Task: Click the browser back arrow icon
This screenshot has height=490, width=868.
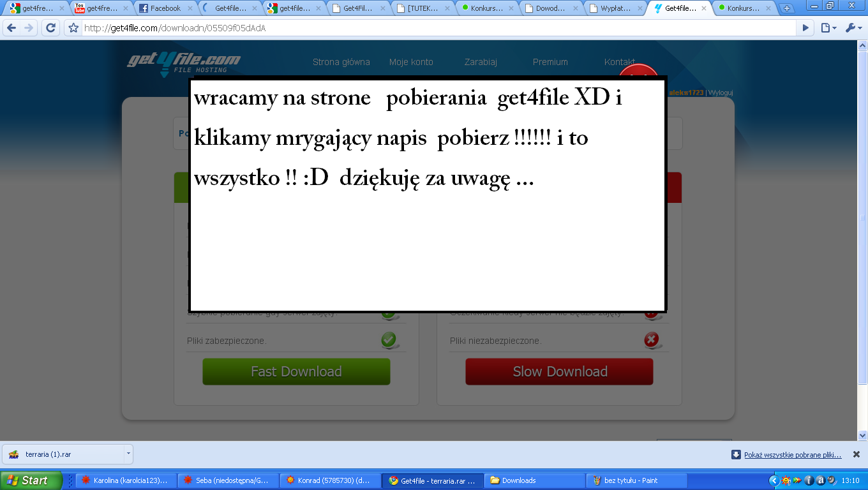Action: (x=11, y=28)
